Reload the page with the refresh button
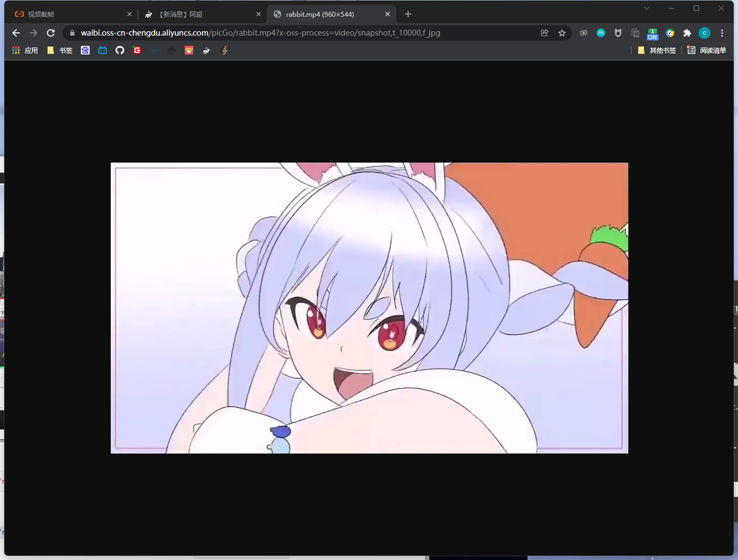The image size is (738, 560). click(x=51, y=33)
